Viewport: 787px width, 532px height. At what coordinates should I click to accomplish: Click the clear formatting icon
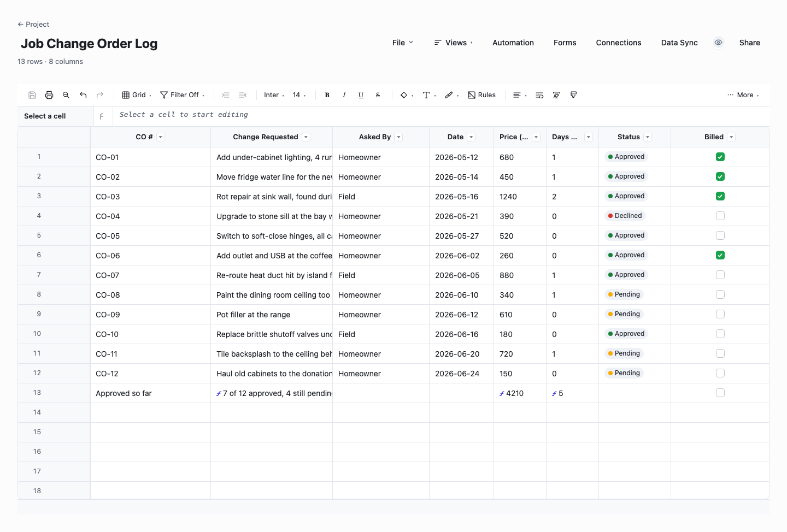pos(556,95)
